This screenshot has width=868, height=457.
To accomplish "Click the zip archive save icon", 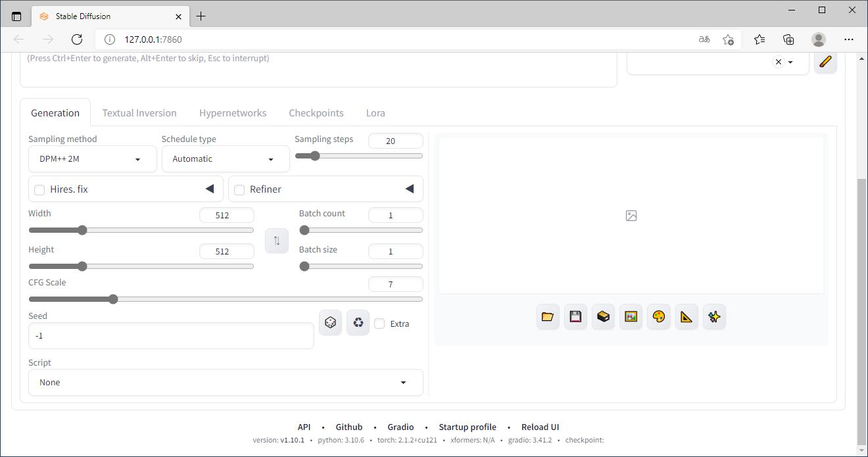I will click(603, 317).
